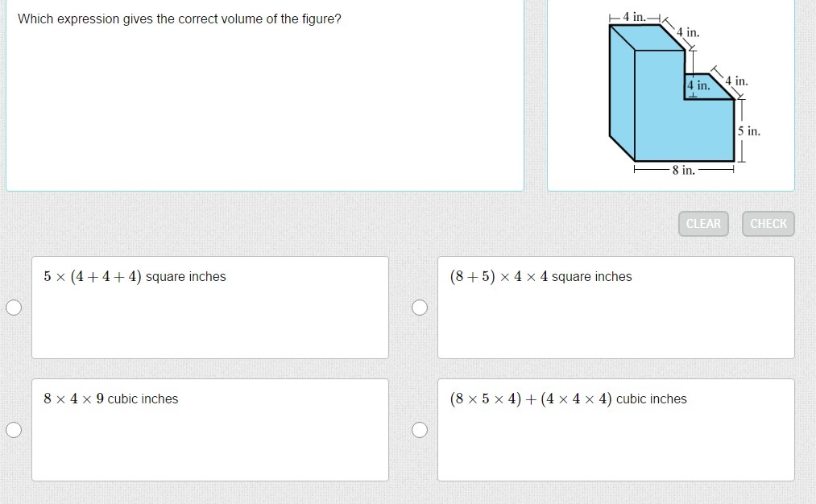Click the words 'square inches' in the first option
This screenshot has height=504, width=816.
(186, 277)
